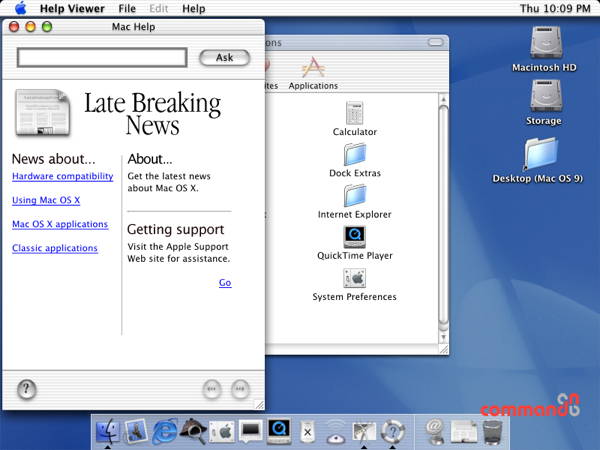Click the Finder window scroll down arrow
This screenshot has width=600, height=450.
pos(443,337)
